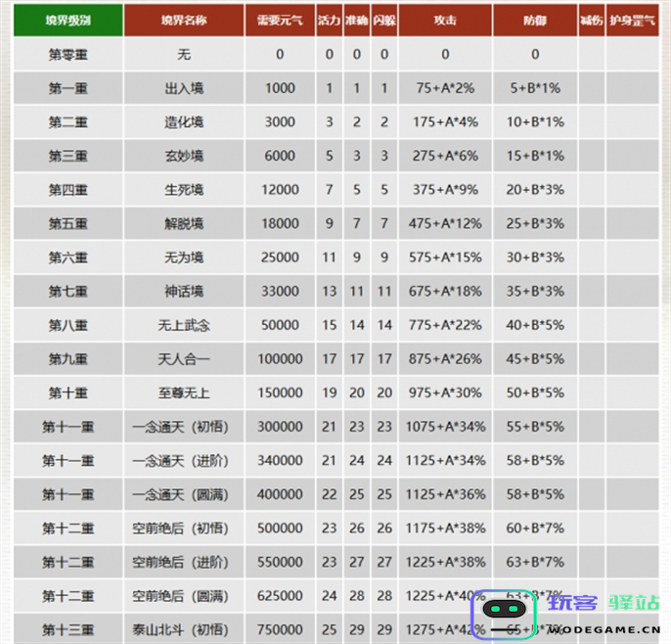The width and height of the screenshot is (671, 644).
Task: Click the 准确 column header
Action: click(357, 21)
